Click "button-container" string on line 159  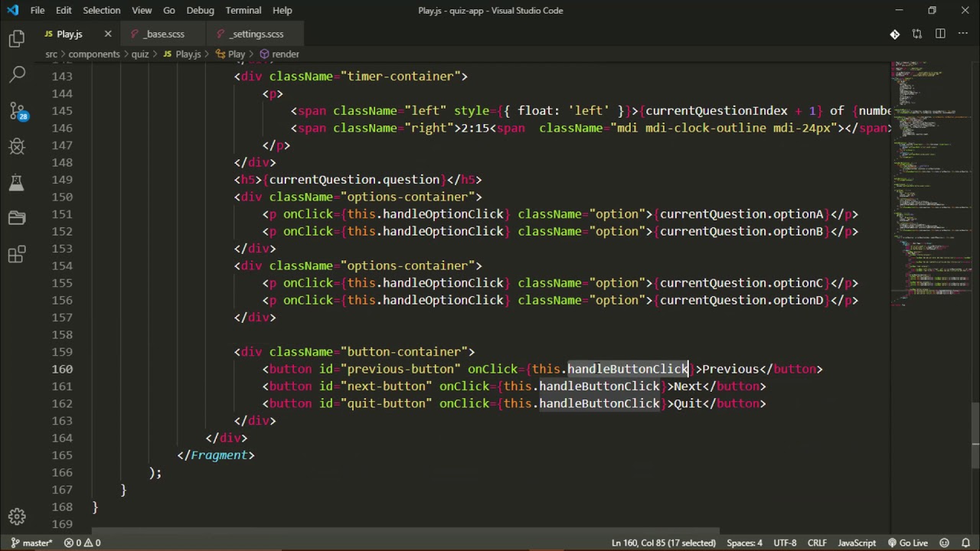coord(404,352)
